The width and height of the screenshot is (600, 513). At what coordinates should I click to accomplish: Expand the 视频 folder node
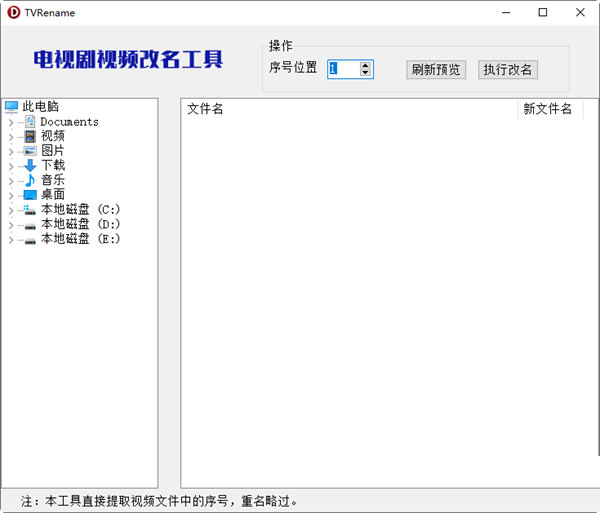point(11,136)
